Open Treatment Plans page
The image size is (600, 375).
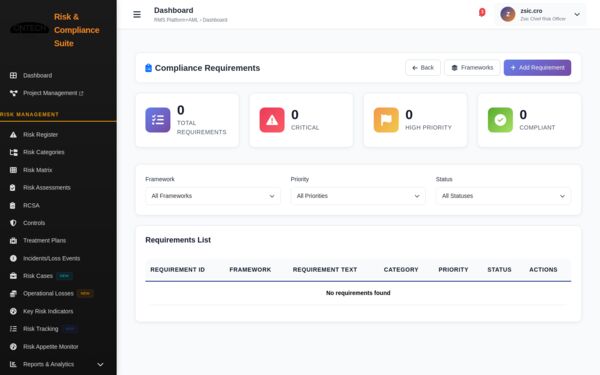pos(44,241)
